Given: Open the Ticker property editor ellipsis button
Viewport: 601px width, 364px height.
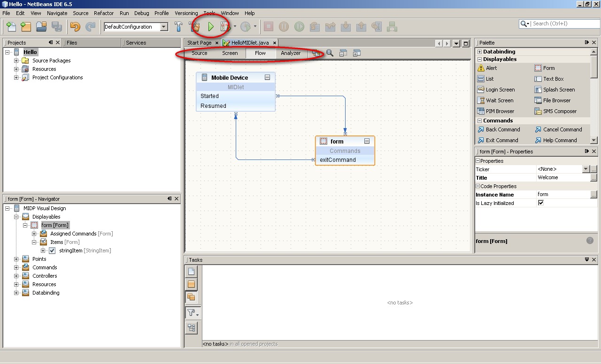Looking at the screenshot, I should [x=593, y=169].
